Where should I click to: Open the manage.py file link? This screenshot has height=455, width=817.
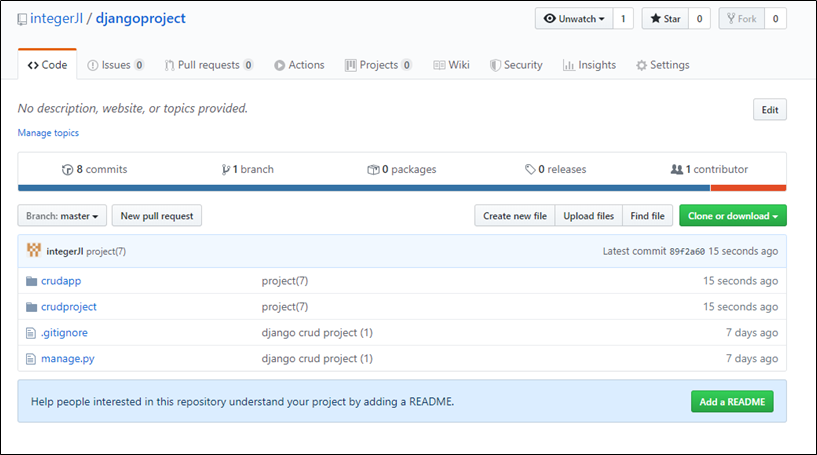68,359
